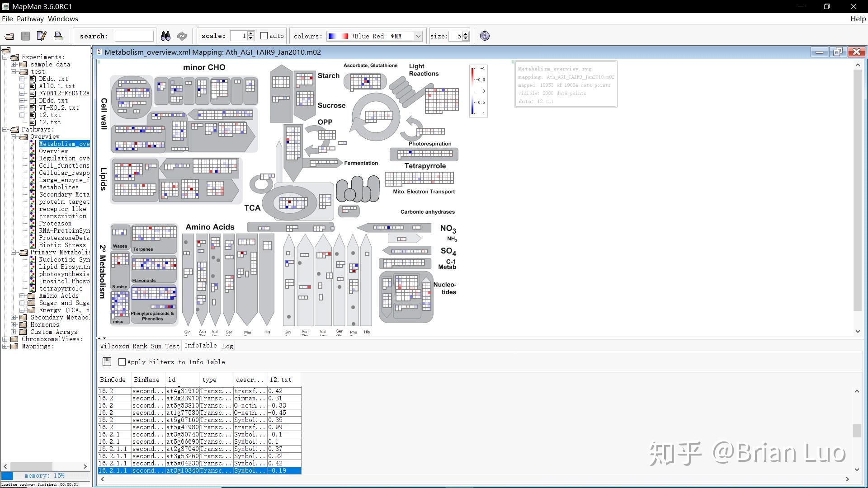Switch to the Log tab

click(x=227, y=346)
